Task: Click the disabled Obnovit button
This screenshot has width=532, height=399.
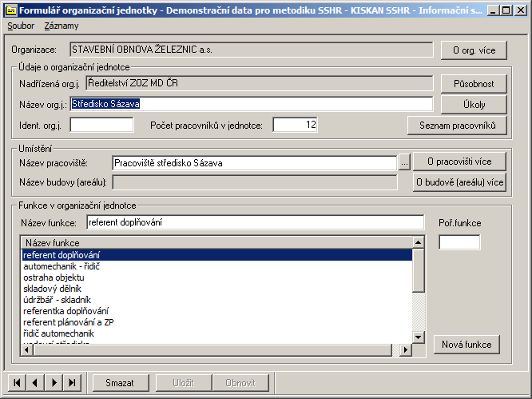Action: point(240,383)
